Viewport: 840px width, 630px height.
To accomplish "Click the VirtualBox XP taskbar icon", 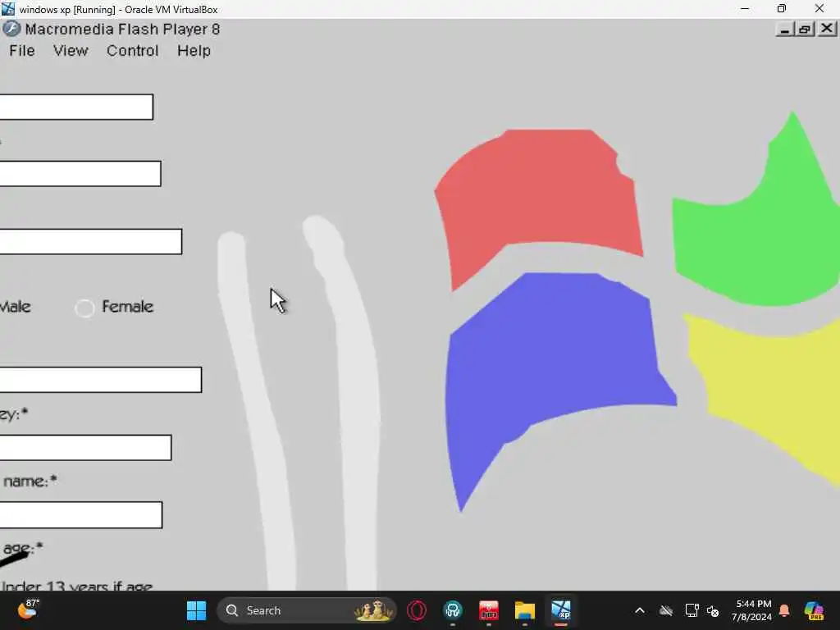I will tap(561, 610).
